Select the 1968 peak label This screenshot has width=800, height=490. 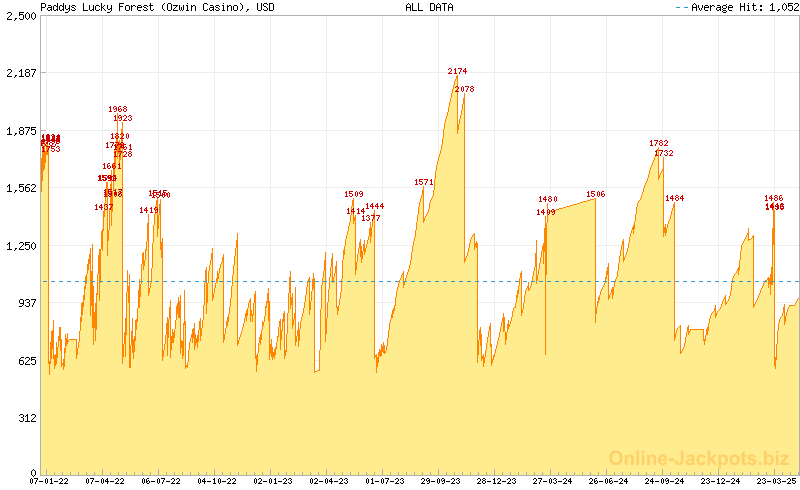pyautogui.click(x=118, y=109)
